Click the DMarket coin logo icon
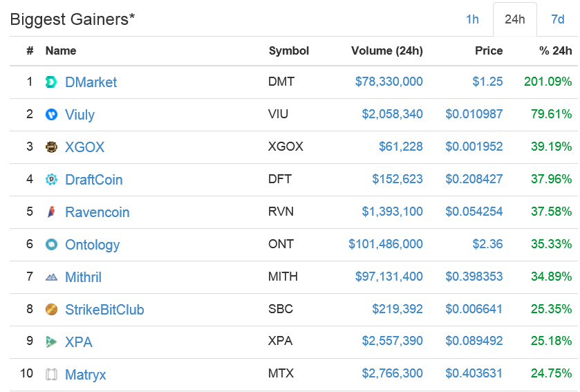The image size is (580, 392). click(51, 82)
